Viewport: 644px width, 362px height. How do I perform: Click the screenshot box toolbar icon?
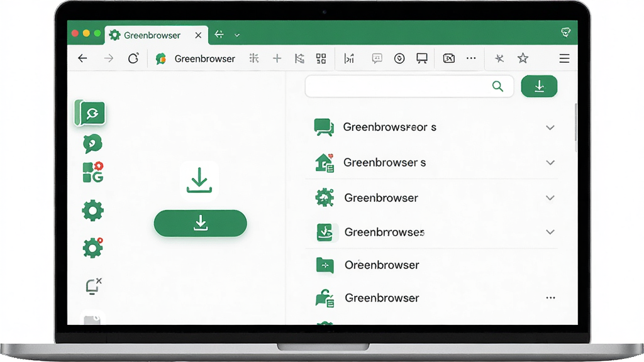(449, 58)
